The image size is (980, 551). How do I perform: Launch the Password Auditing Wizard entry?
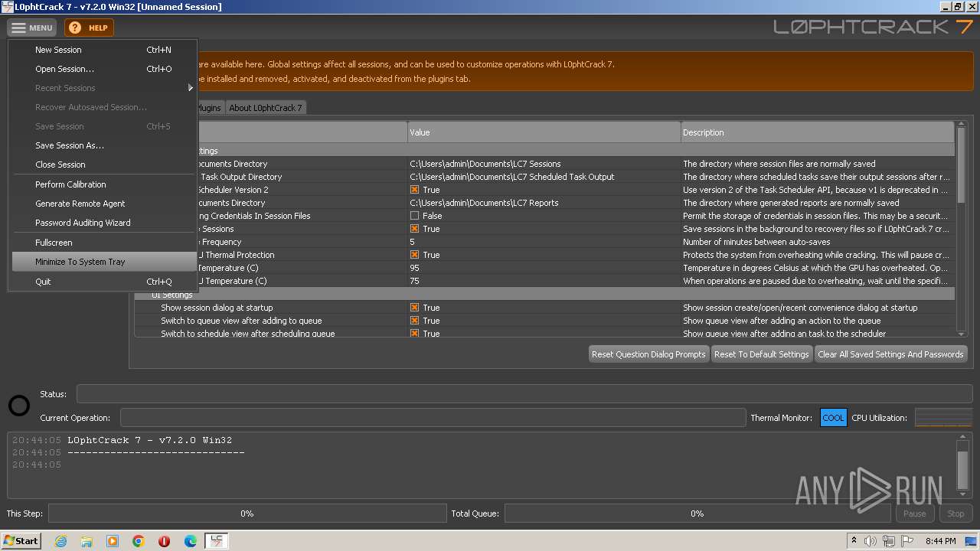coord(104,223)
